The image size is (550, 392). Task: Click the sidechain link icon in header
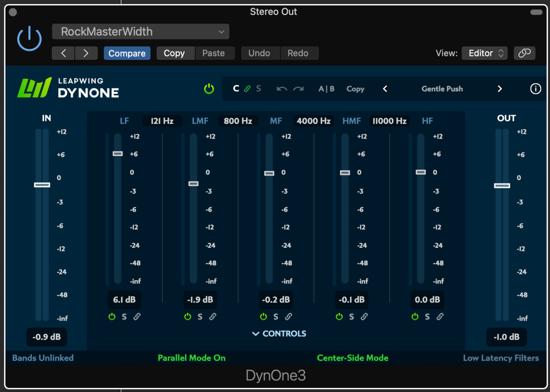tap(247, 89)
